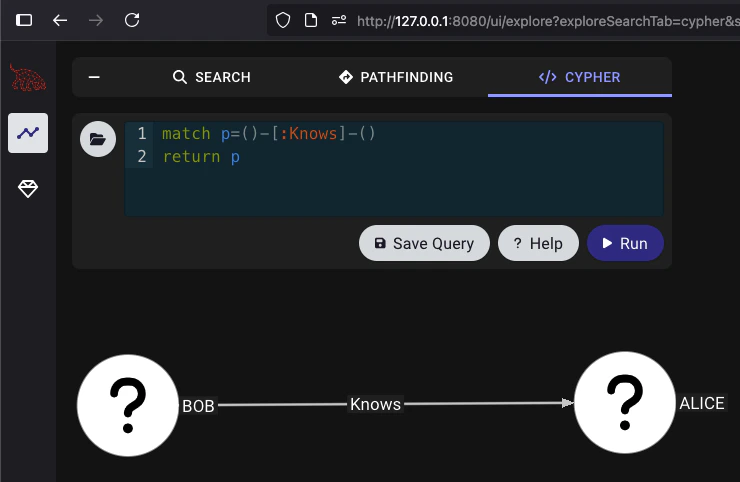Click the shield tracking protection icon
The height and width of the screenshot is (482, 740).
click(283, 20)
